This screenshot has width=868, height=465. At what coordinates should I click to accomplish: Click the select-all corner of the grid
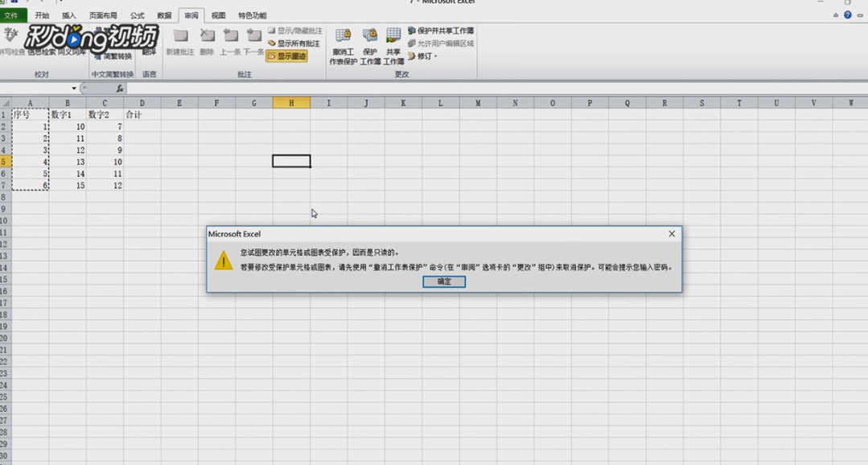[x=6, y=103]
